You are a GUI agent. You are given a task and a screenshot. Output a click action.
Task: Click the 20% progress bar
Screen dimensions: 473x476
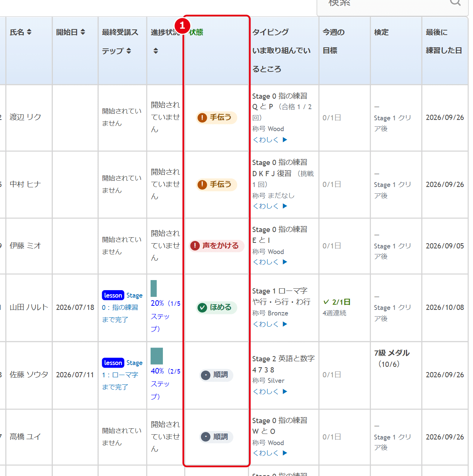pos(154,288)
